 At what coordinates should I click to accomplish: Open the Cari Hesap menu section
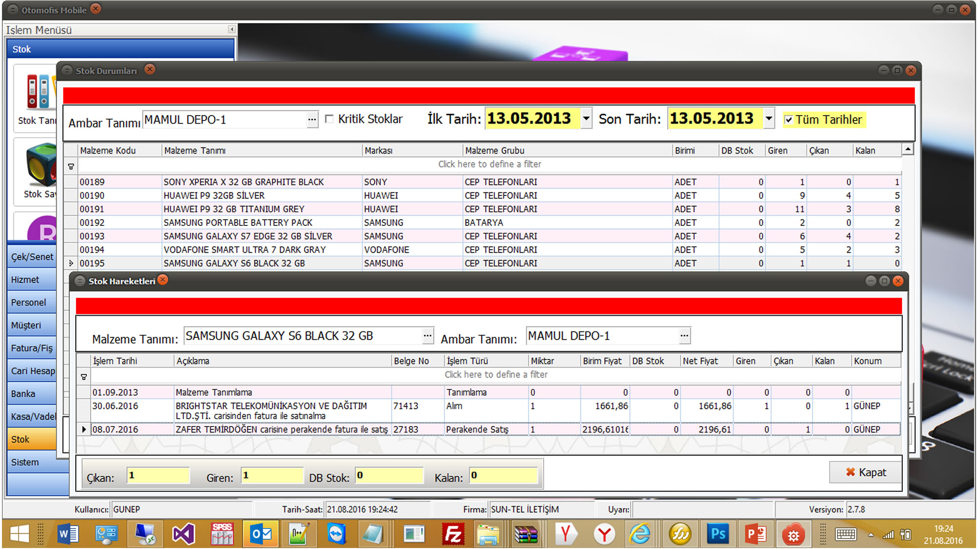32,371
